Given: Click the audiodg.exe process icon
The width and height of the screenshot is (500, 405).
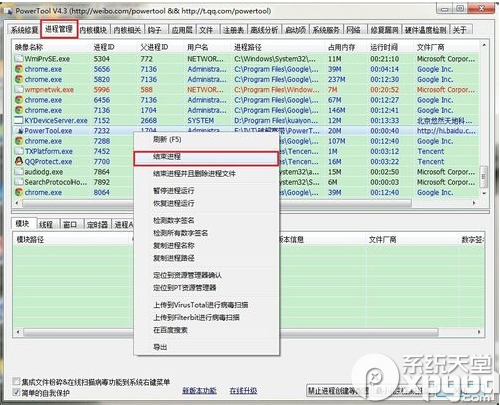Looking at the screenshot, I should 19,172.
